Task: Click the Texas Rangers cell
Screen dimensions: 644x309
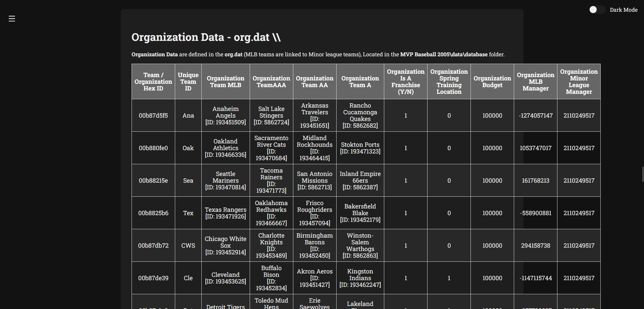Action: pos(226,213)
